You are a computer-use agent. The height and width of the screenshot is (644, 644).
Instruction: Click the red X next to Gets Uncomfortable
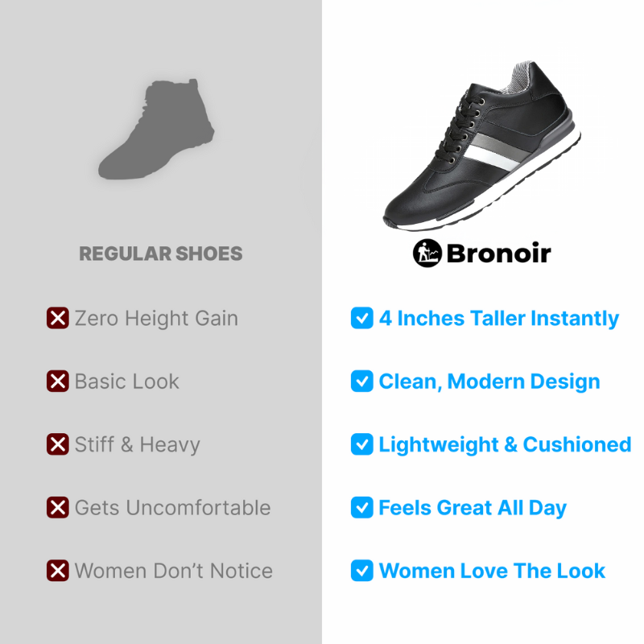click(x=57, y=507)
